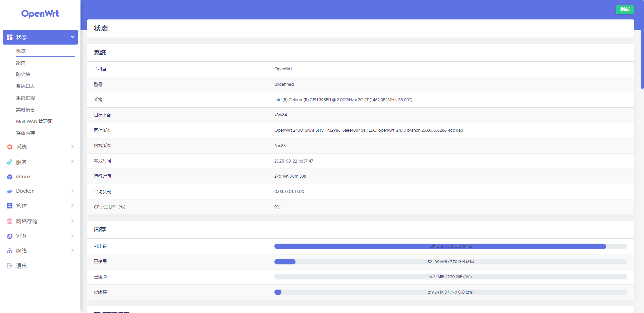Click the Docker whale icon

[x=10, y=191]
